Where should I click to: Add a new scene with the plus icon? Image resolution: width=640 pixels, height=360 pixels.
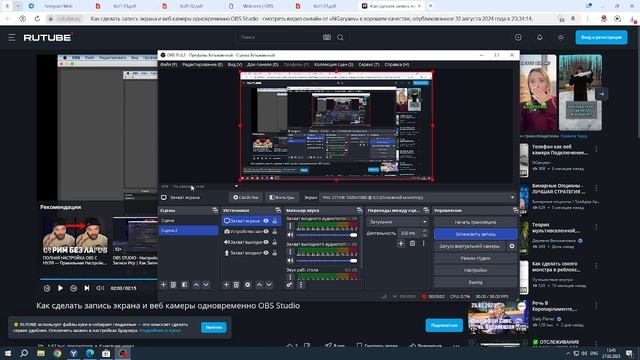point(163,284)
